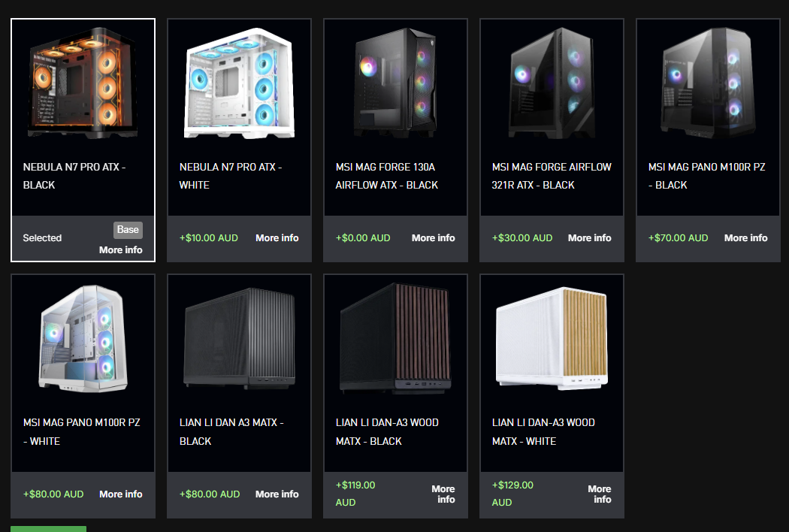The image size is (789, 532).
Task: View More info for MSI Pano M100R White
Action: 121,494
